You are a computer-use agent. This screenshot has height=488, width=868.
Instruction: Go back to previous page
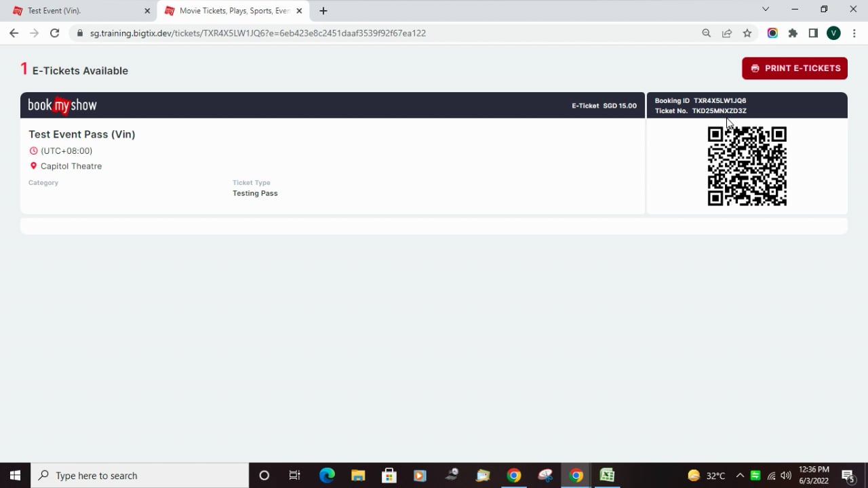14,33
